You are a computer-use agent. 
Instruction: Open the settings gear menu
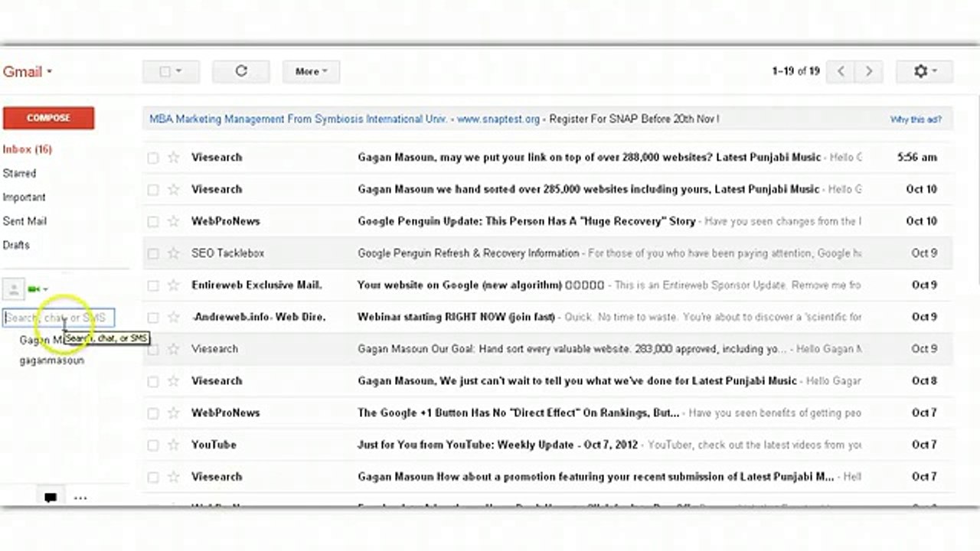(x=924, y=71)
